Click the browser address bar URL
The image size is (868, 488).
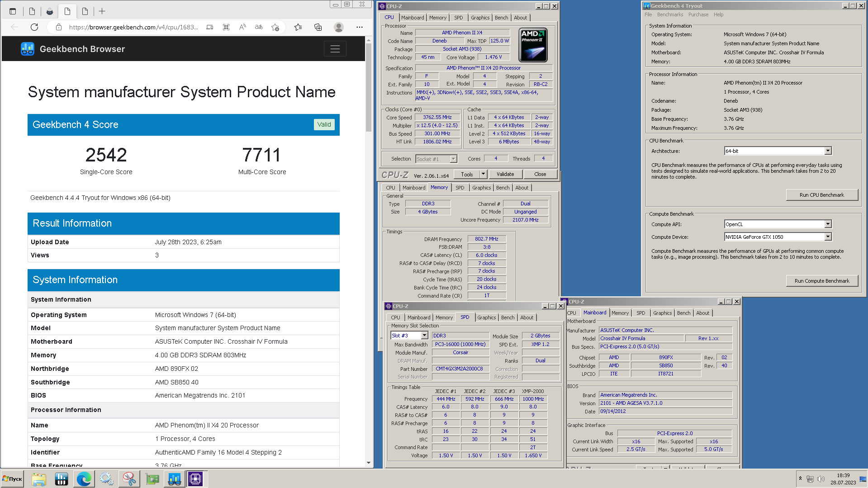(x=133, y=27)
